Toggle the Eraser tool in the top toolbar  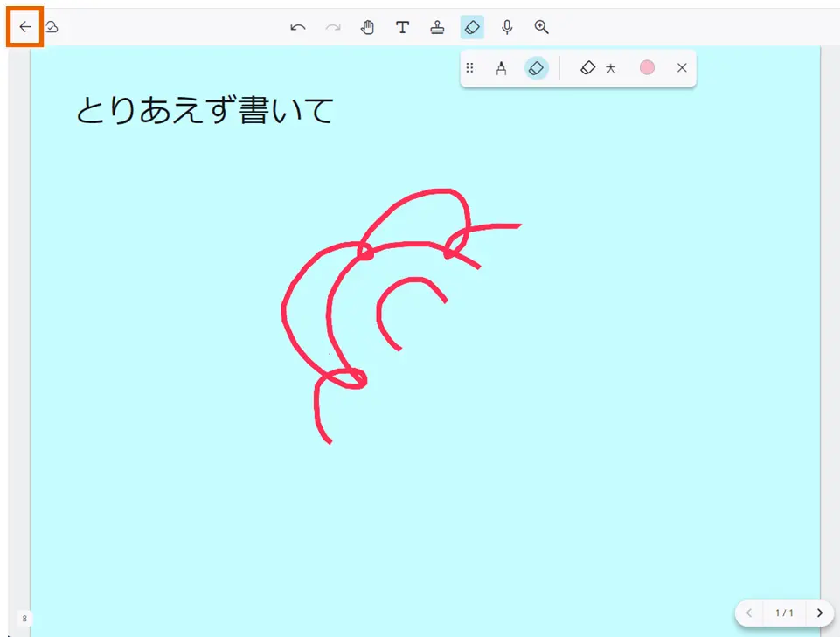(x=472, y=27)
